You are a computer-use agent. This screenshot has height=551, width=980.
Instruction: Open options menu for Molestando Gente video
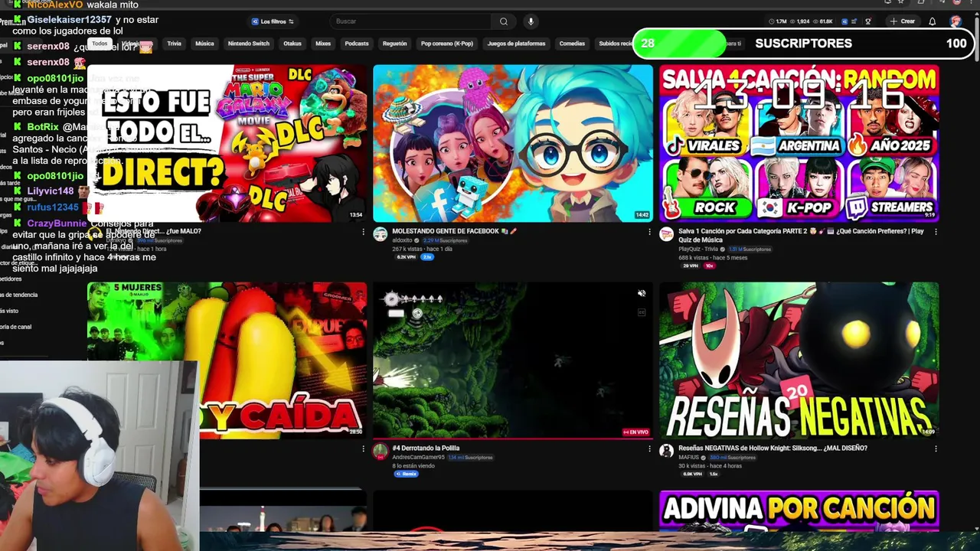(649, 232)
